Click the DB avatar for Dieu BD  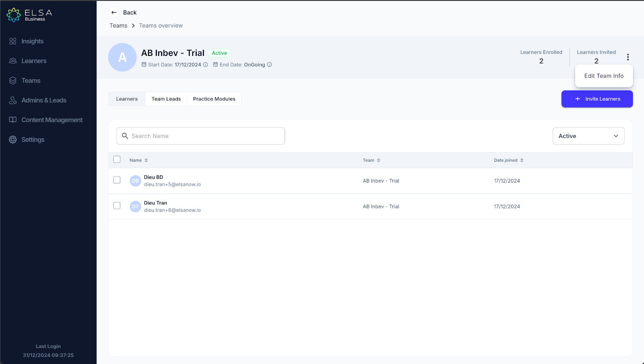pyautogui.click(x=135, y=181)
